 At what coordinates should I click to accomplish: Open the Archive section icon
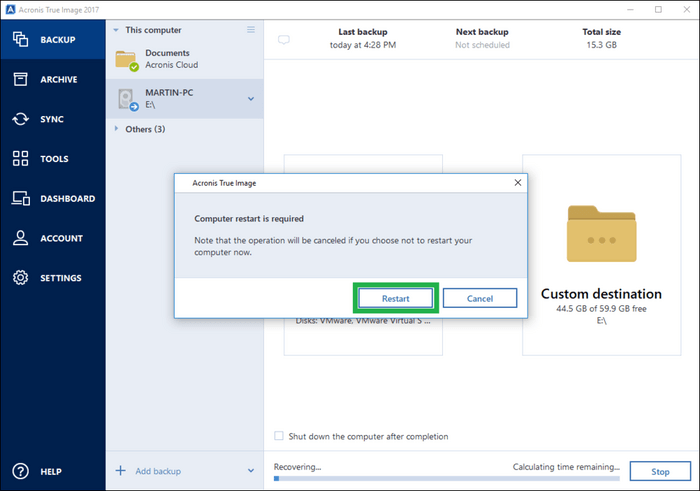[x=20, y=79]
